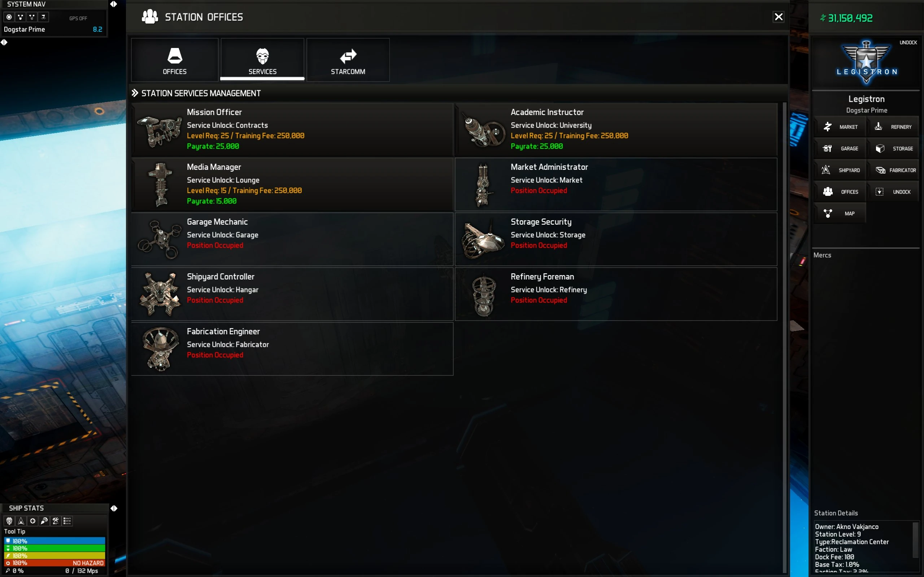Screen dimensions: 924x577
Task: Open the Market station service
Action: click(840, 127)
